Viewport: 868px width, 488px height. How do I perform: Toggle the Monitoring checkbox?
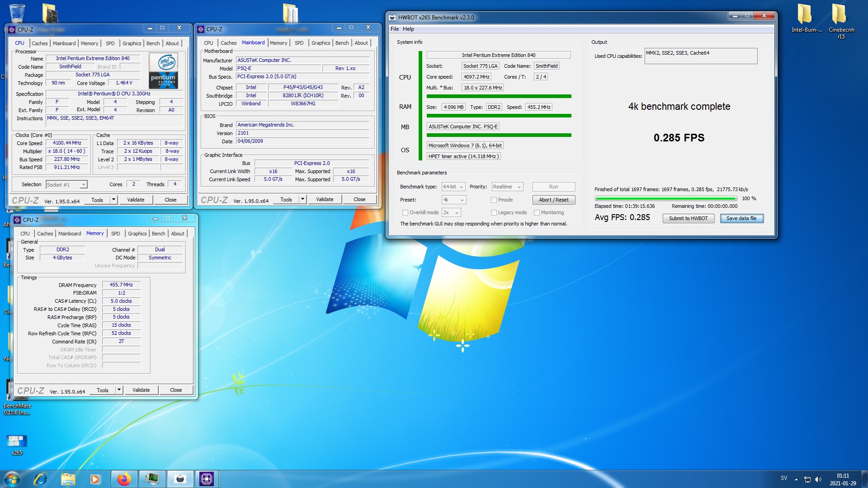pyautogui.click(x=537, y=212)
